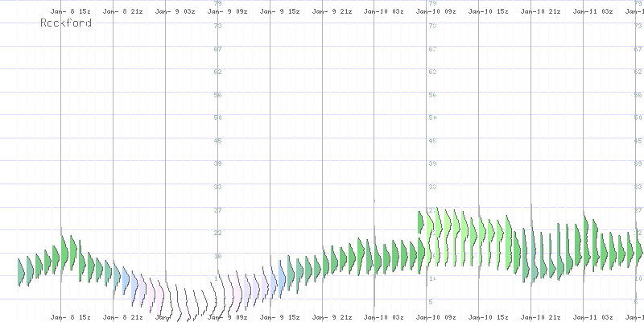Pick the bottom Jan-10 09z axis label
Viewport: 644px width, 322px height.
click(436, 317)
